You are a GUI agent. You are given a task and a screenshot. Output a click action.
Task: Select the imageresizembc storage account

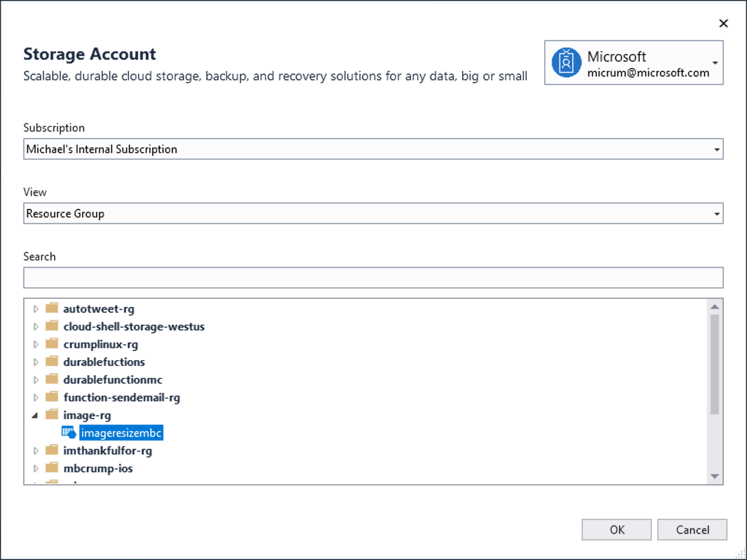point(121,433)
